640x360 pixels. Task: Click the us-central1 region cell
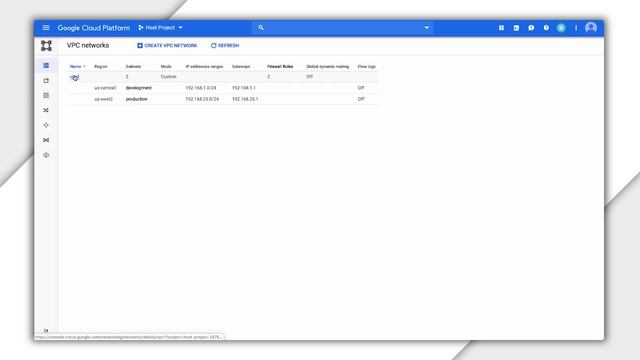pos(105,88)
